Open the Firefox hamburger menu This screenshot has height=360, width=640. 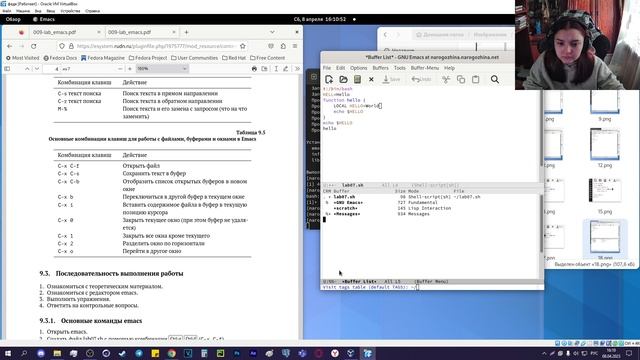[295, 46]
